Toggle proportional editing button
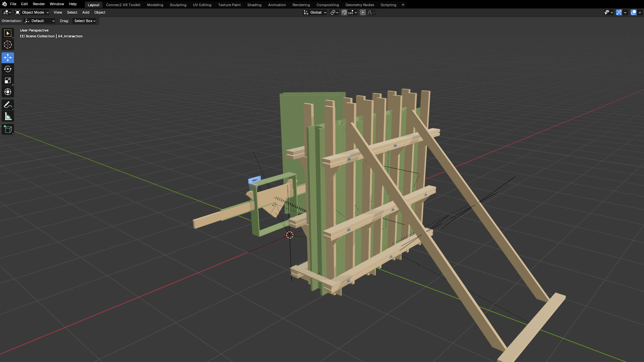Viewport: 644px width, 362px height. point(363,12)
